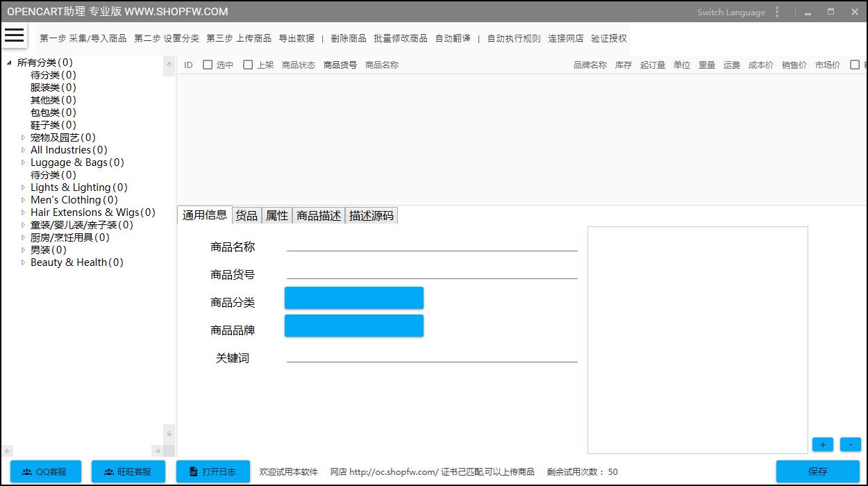Expand the Beauty & Health category

tap(23, 262)
